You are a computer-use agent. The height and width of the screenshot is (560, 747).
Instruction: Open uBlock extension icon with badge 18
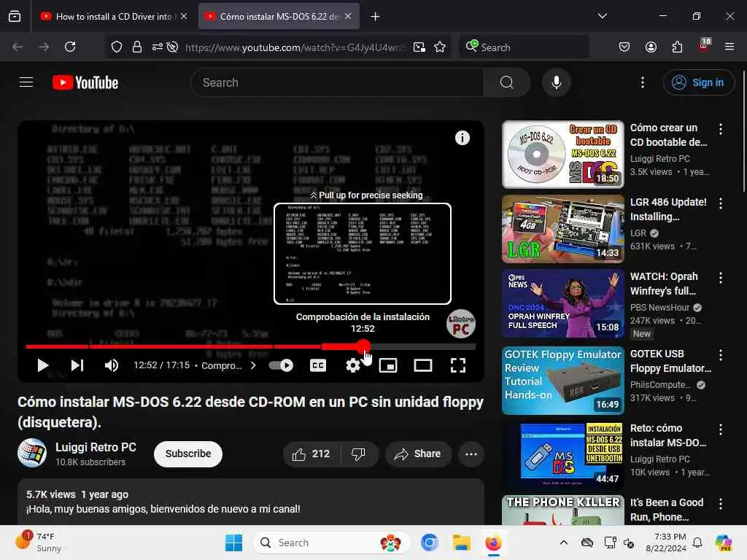(704, 46)
